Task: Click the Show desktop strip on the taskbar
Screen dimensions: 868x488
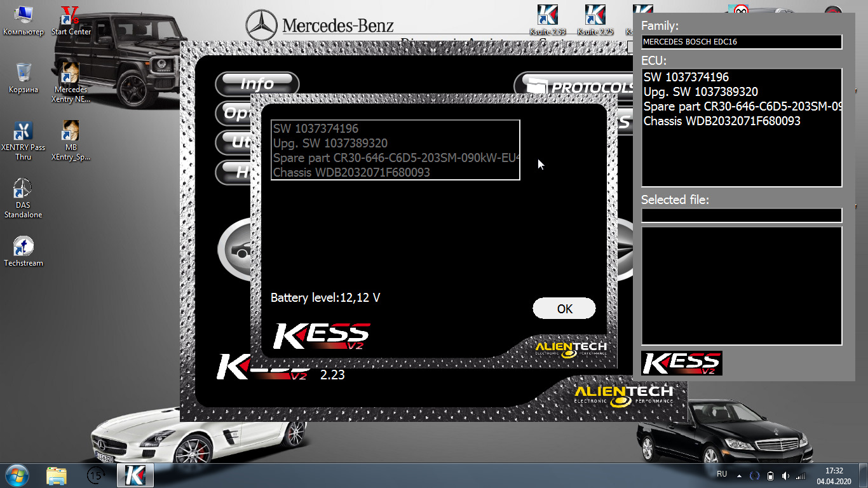Action: [x=864, y=475]
